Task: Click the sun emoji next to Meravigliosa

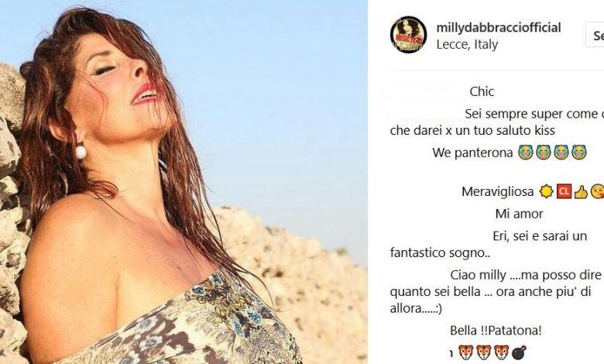Action: [x=546, y=191]
